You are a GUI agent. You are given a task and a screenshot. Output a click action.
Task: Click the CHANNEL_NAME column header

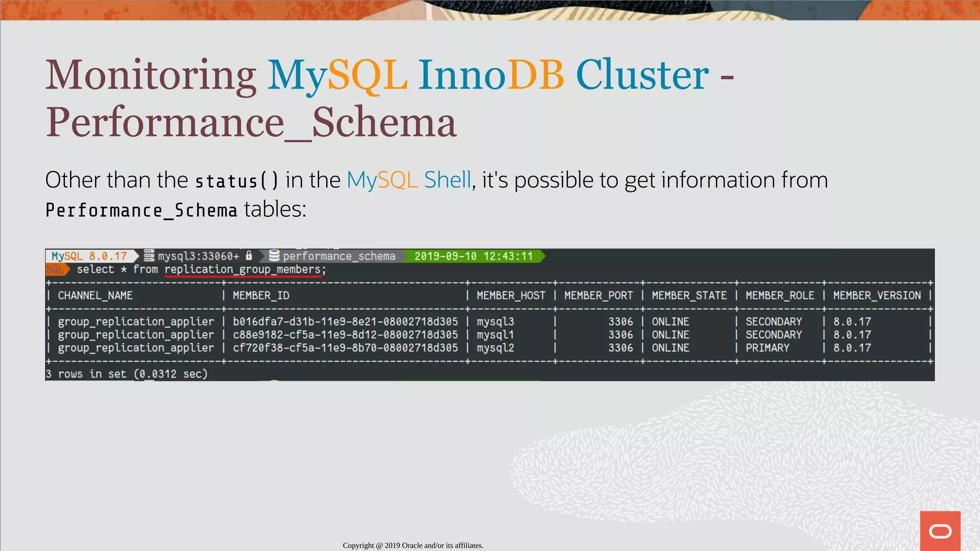click(x=95, y=296)
